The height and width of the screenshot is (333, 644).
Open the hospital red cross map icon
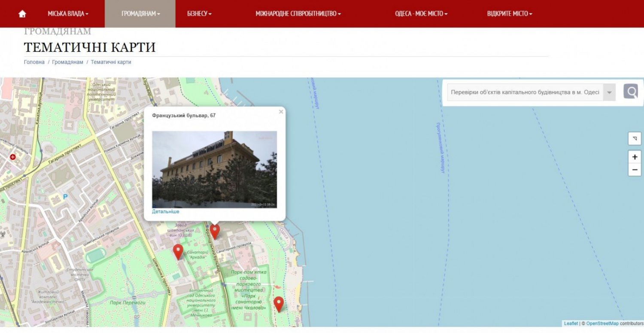(x=12, y=157)
